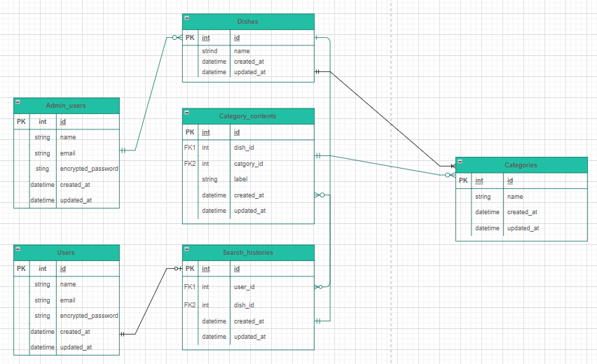Collapse the Search_histories table
The image size is (597, 364).
coord(187,248)
